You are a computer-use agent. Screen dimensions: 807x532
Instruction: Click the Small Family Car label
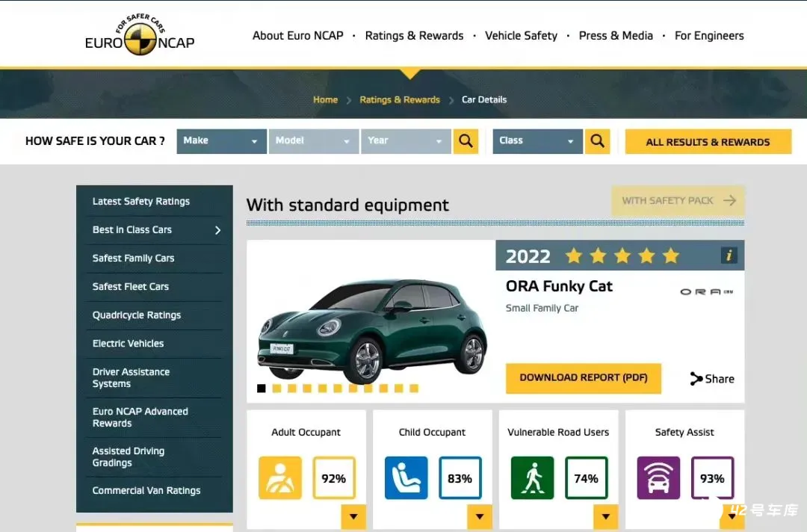[x=542, y=308]
